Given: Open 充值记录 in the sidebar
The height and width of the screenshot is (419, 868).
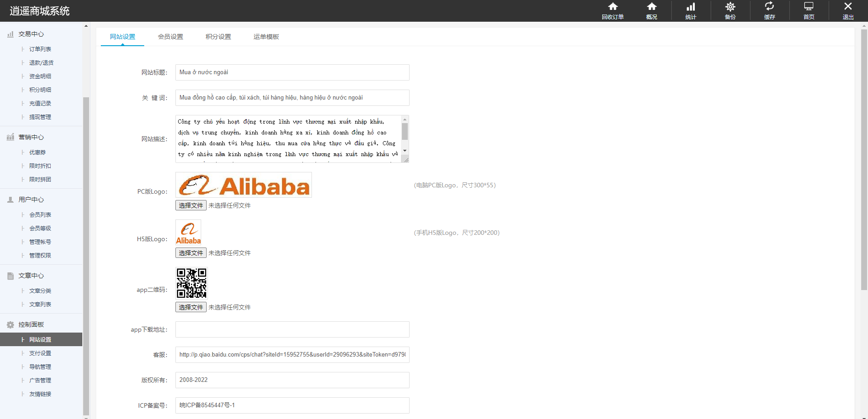Looking at the screenshot, I should click(40, 103).
